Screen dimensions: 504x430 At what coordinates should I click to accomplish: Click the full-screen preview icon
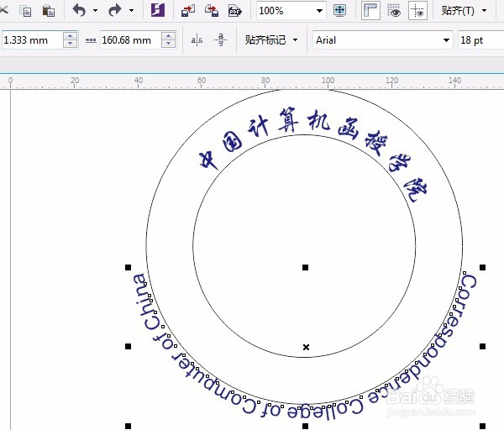(339, 11)
